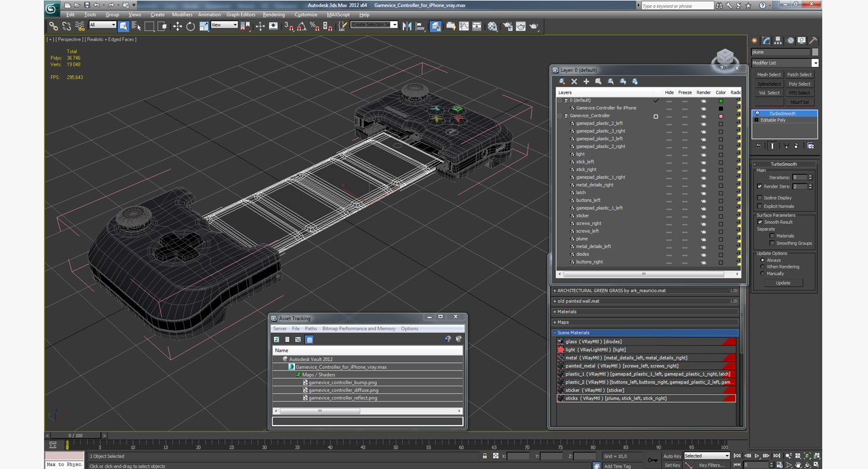868x469 pixels.
Task: Select the Always update option
Action: pyautogui.click(x=762, y=260)
